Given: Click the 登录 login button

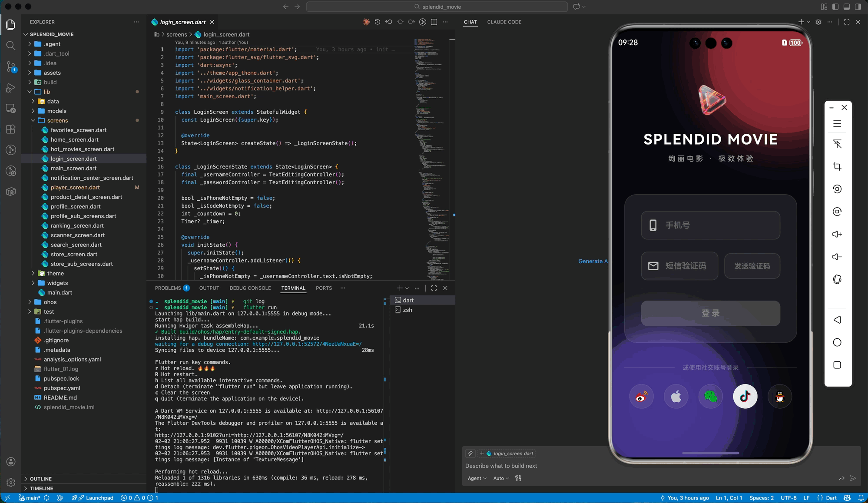Looking at the screenshot, I should [710, 313].
